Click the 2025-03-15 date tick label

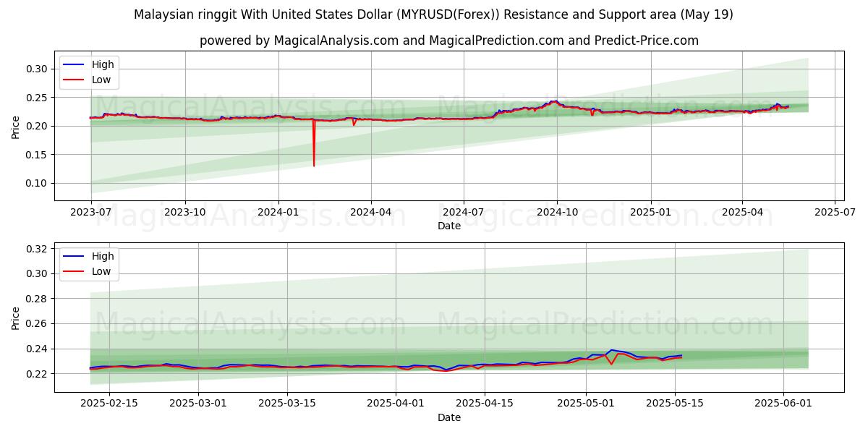coord(287,404)
